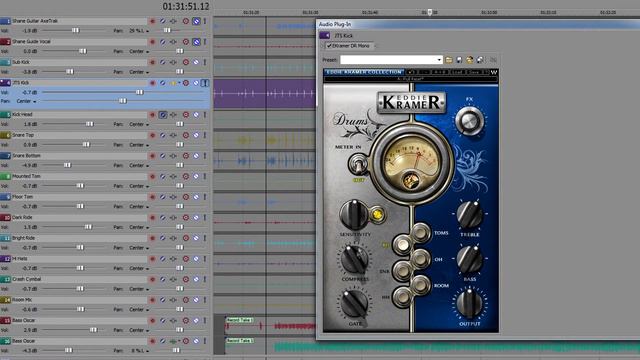Open automation settings for Kick Head track
The width and height of the screenshot is (640, 360).
coord(186,115)
